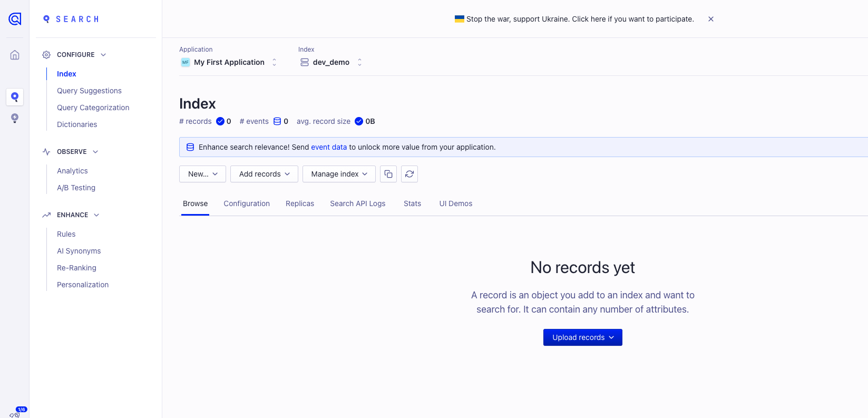Open Re-Ranking in sidebar
This screenshot has height=418, width=868.
tap(76, 268)
